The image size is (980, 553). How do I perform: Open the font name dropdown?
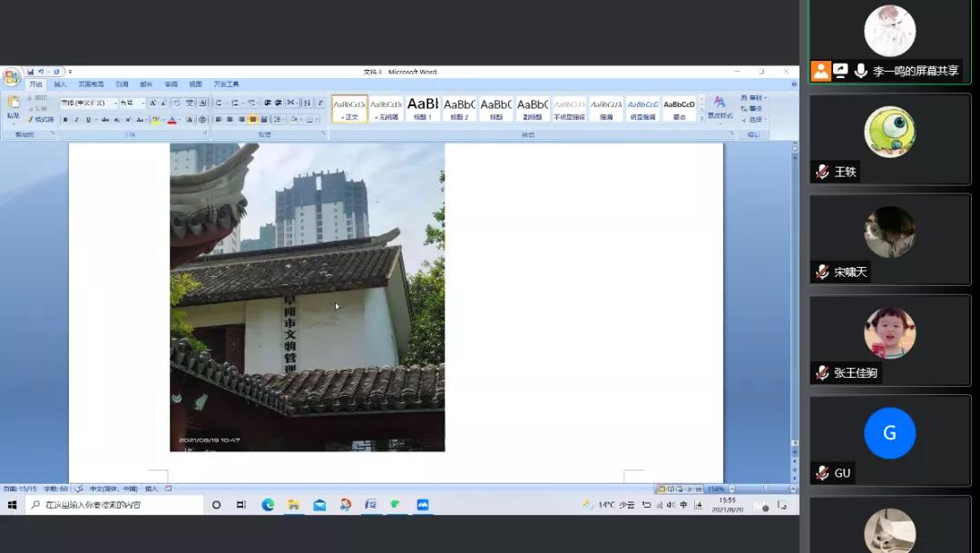[115, 104]
